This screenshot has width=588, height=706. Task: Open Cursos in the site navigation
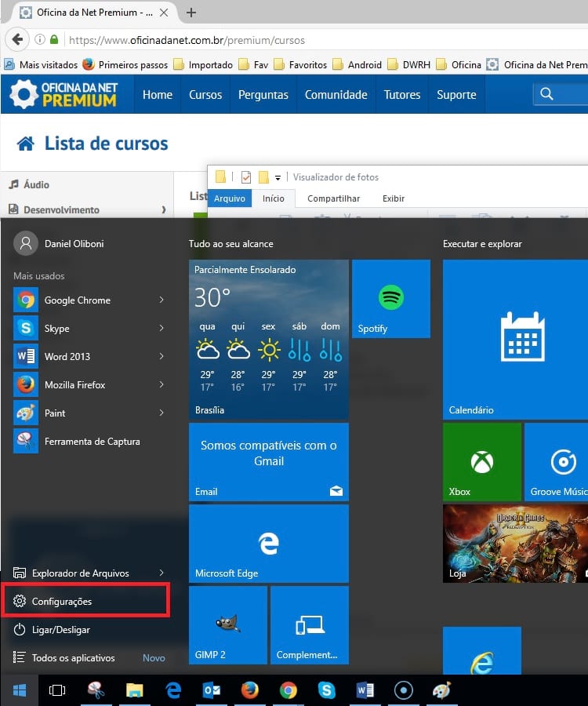click(x=205, y=95)
